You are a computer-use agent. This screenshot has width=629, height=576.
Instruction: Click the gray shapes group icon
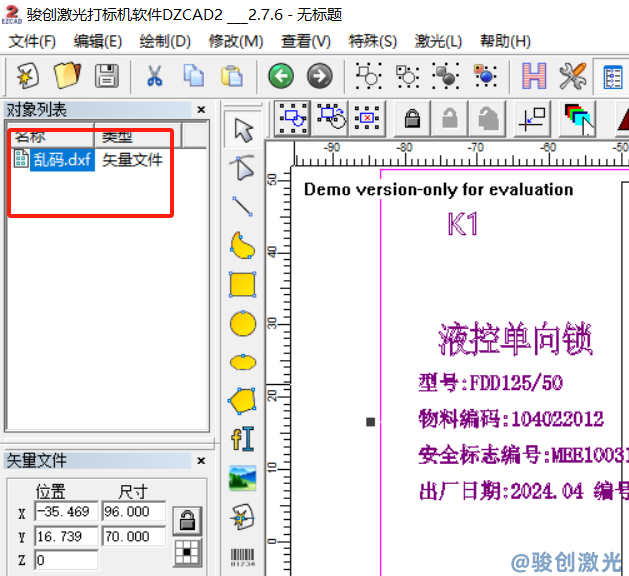446,75
